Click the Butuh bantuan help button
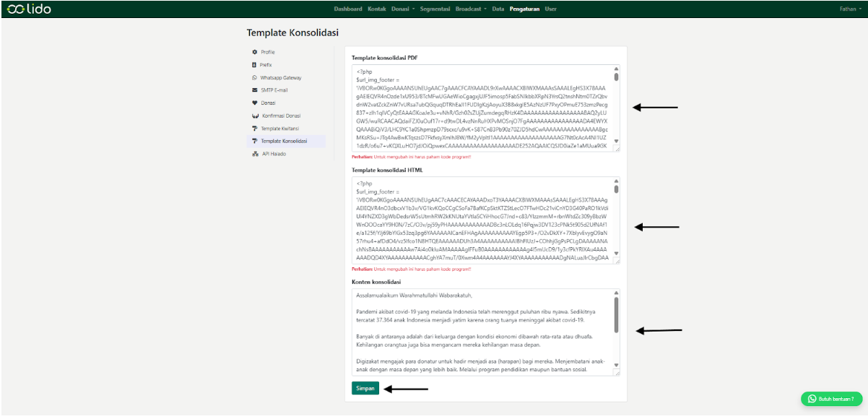Viewport: 868px width, 419px height. pos(831,399)
